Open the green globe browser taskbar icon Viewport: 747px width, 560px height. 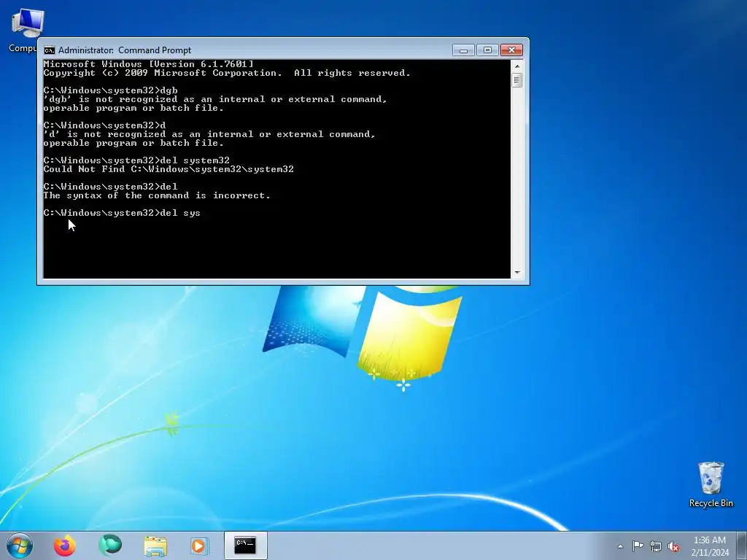110,545
